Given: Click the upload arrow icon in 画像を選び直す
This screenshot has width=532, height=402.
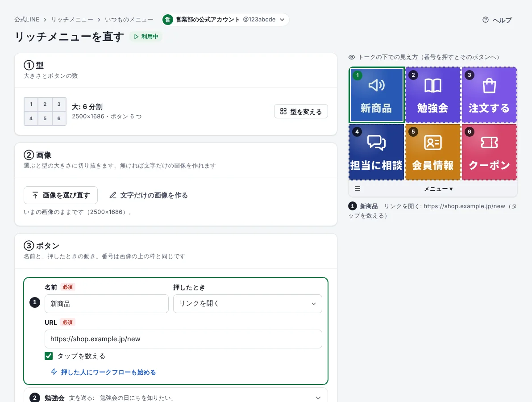Looking at the screenshot, I should (35, 195).
